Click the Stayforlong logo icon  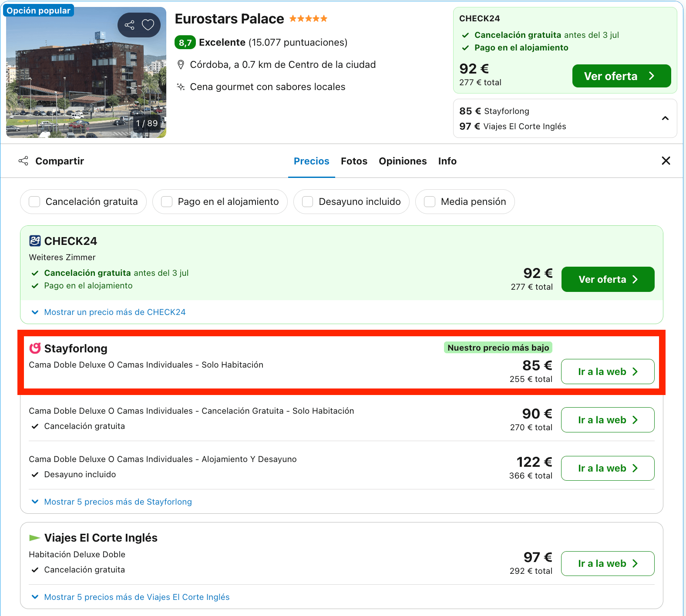click(x=35, y=348)
